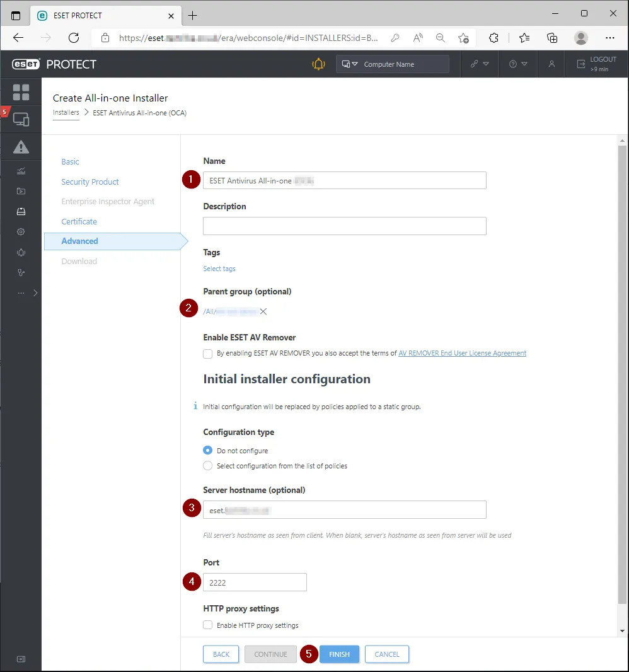
Task: Click the Port field showing 2222
Action: [255, 582]
